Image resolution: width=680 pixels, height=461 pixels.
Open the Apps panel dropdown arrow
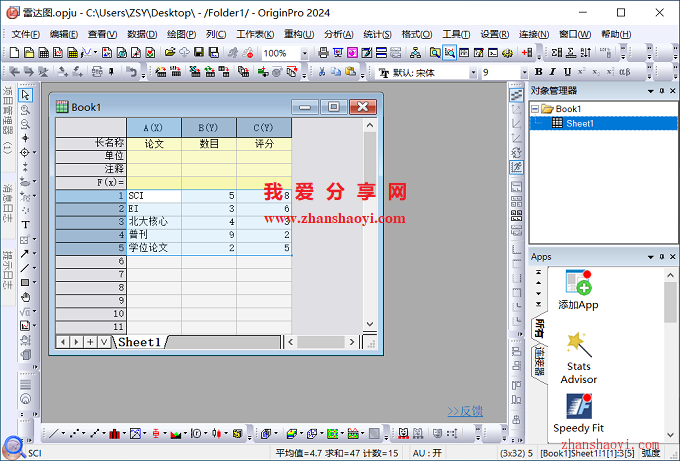pyautogui.click(x=651, y=257)
